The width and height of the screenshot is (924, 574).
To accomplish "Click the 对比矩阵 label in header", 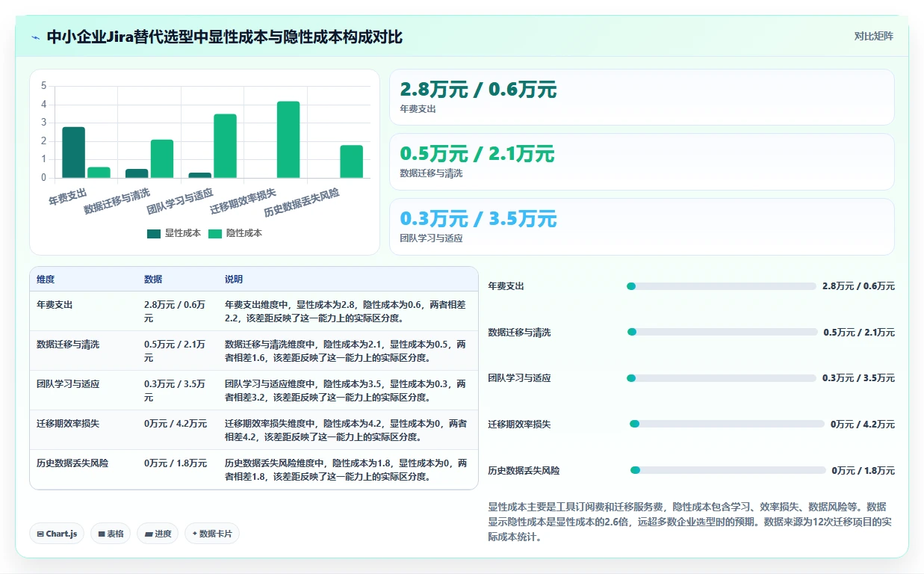I will tap(873, 36).
